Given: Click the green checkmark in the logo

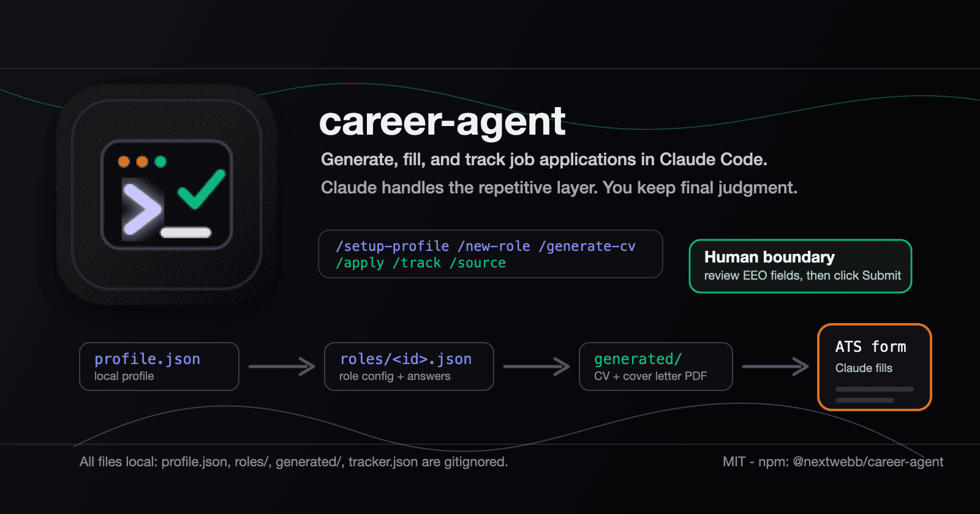Looking at the screenshot, I should click(x=202, y=190).
